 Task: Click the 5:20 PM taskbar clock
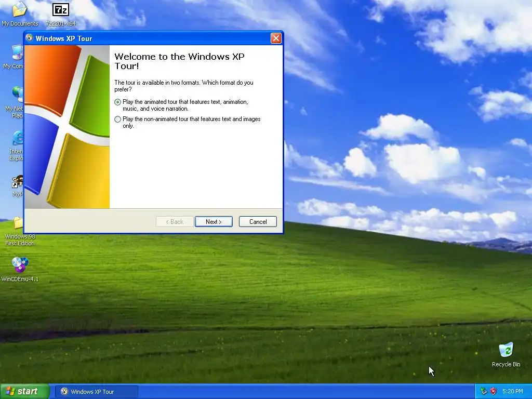512,391
